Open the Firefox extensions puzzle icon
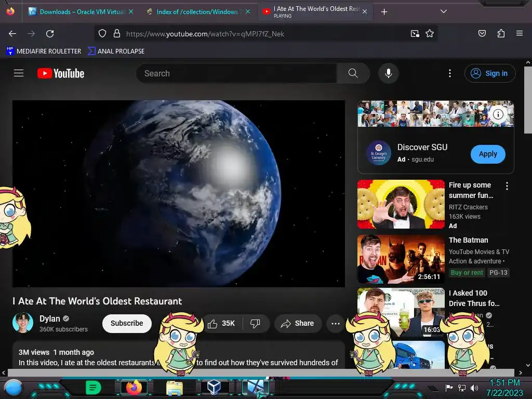The width and height of the screenshot is (532, 399). coord(501,34)
